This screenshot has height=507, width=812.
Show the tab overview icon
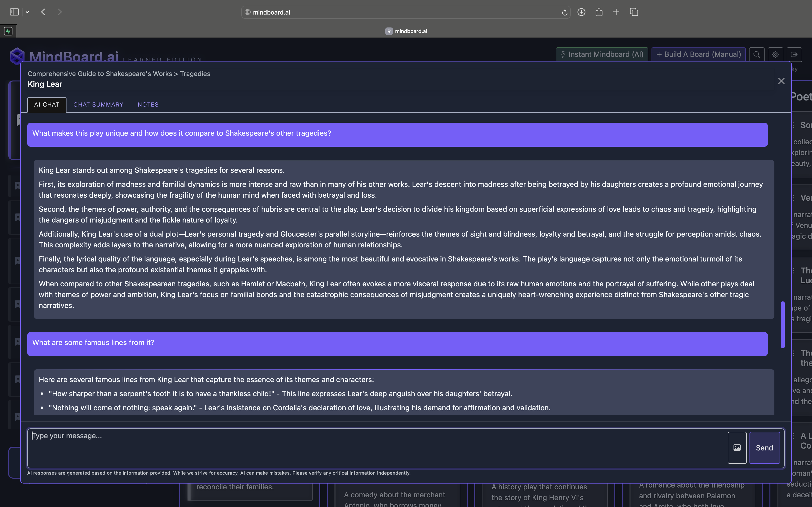coord(634,12)
